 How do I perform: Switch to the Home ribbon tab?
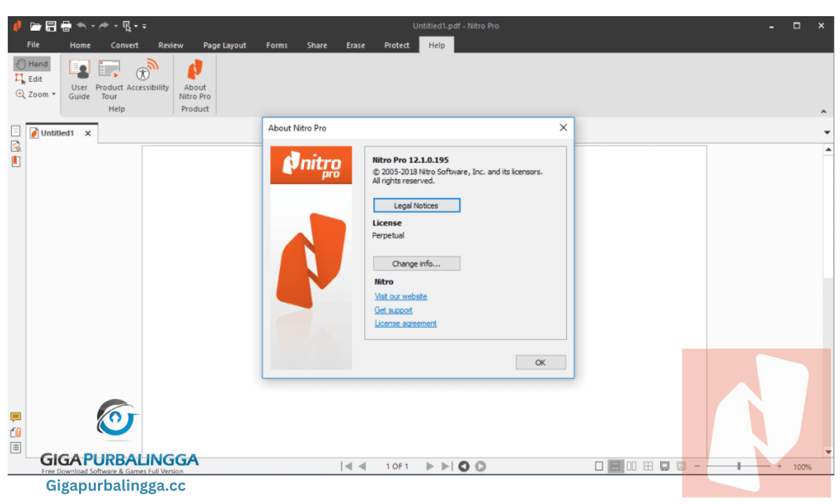[x=80, y=45]
